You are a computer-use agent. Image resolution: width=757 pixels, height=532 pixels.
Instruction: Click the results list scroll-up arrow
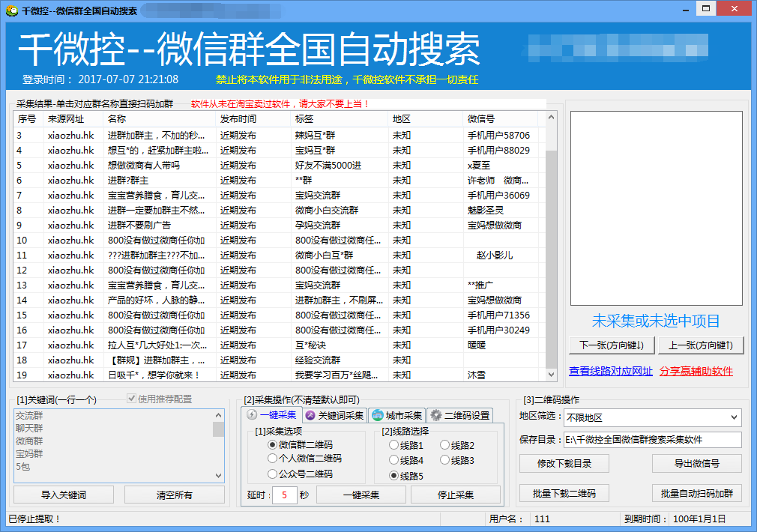tap(551, 117)
